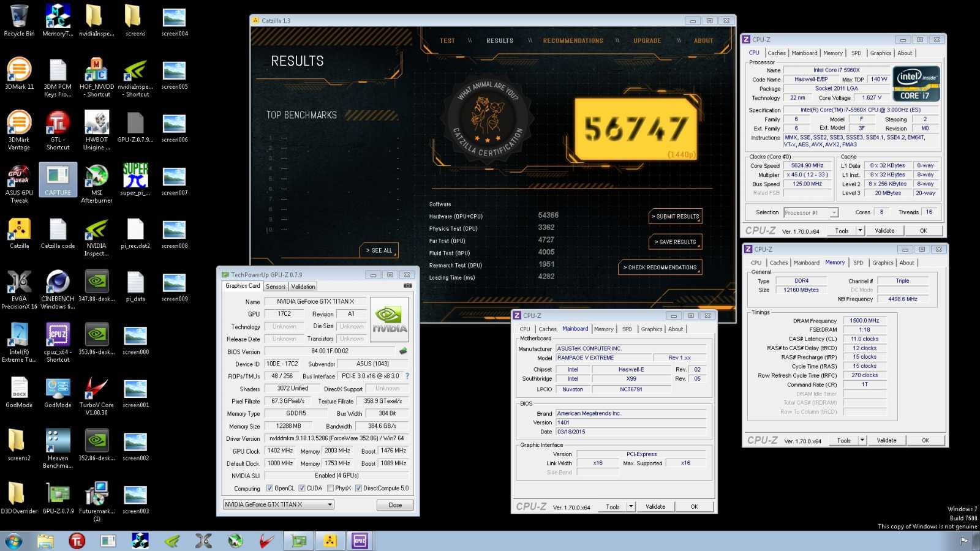Open the GTL Shortcut desktop icon
The height and width of the screenshot is (551, 980).
point(58,130)
